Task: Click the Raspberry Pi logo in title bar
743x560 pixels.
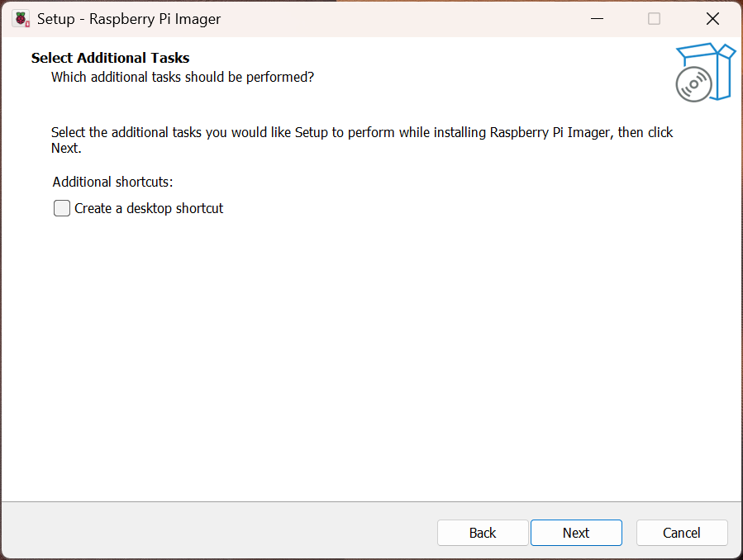Action: tap(21, 19)
